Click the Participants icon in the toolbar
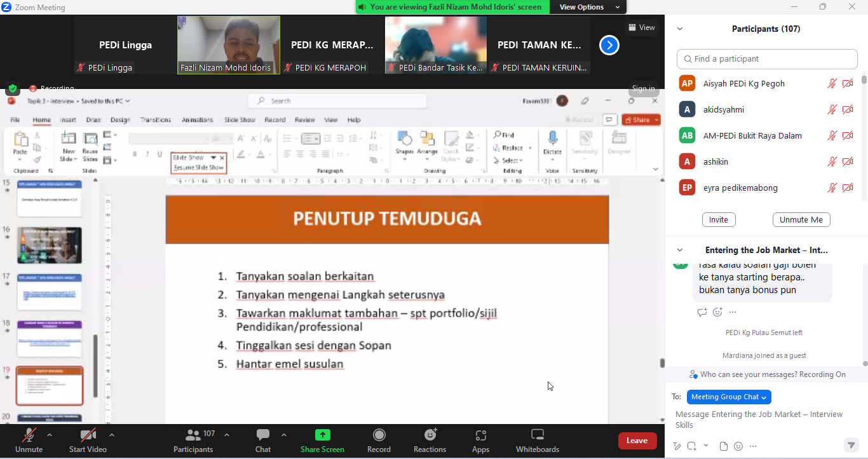 pos(193,435)
